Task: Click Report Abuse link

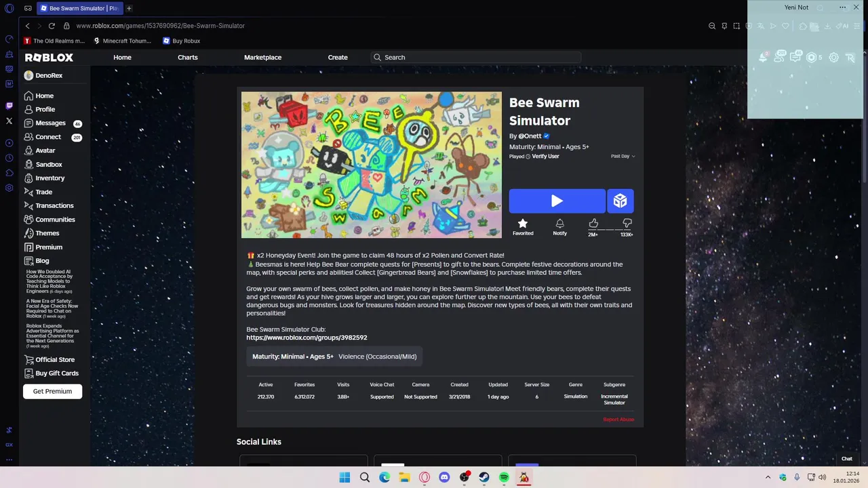Action: pyautogui.click(x=618, y=420)
